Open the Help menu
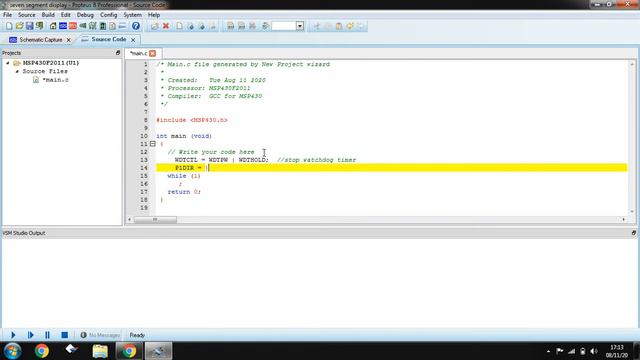This screenshot has width=640, height=360. click(x=153, y=15)
